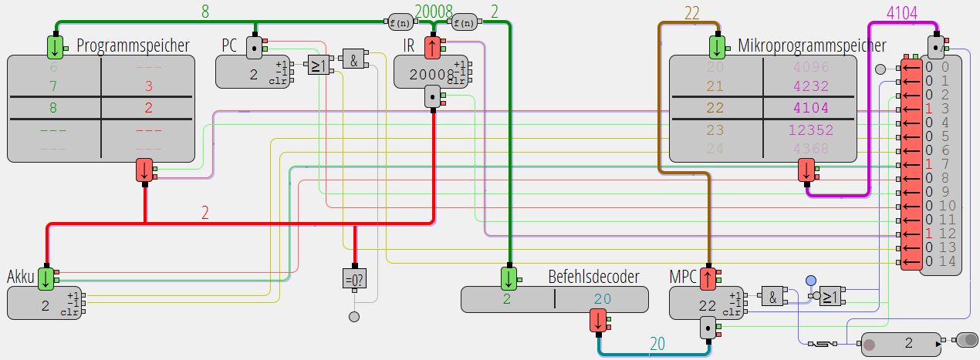This screenshot has height=360, width=980.
Task: Click the ≥1 OR gate beside PC
Action: pos(318,66)
